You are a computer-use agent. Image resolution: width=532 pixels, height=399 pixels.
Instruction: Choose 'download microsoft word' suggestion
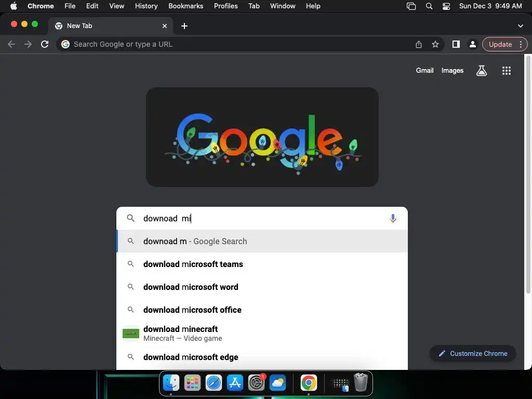(x=262, y=287)
